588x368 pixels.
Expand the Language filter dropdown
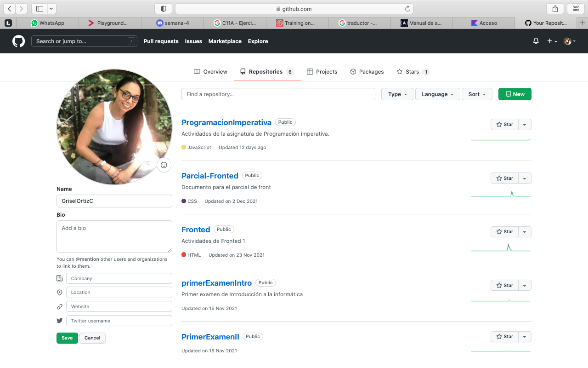(x=437, y=94)
